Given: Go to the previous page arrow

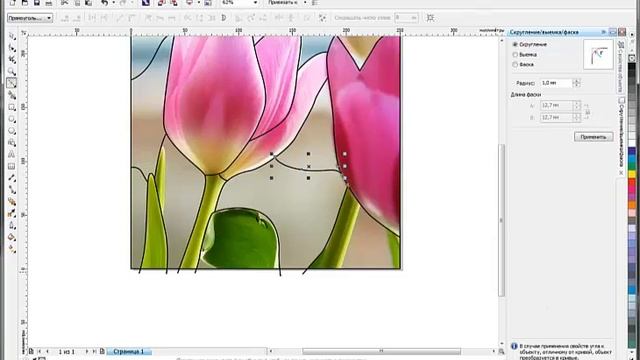Looking at the screenshot, I should [47, 351].
